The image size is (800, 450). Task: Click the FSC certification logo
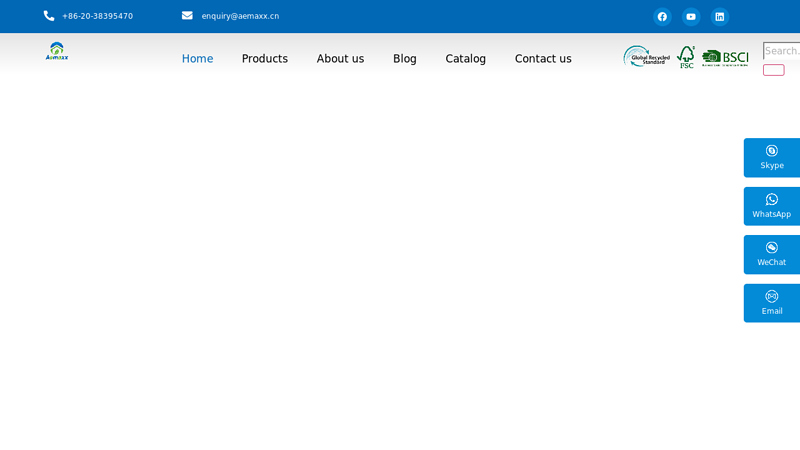(x=686, y=57)
